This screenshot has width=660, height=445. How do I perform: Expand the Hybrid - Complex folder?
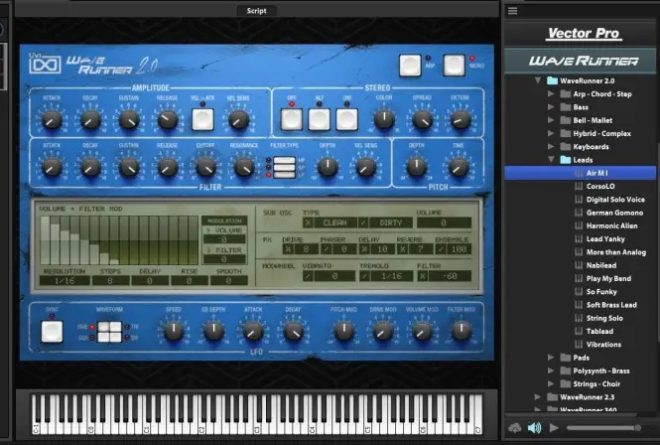point(551,133)
